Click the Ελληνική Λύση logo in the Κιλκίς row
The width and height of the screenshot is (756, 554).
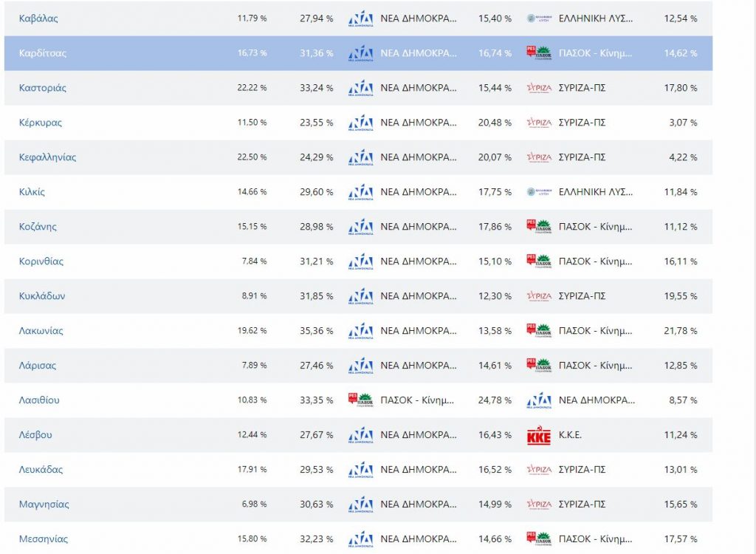click(540, 192)
